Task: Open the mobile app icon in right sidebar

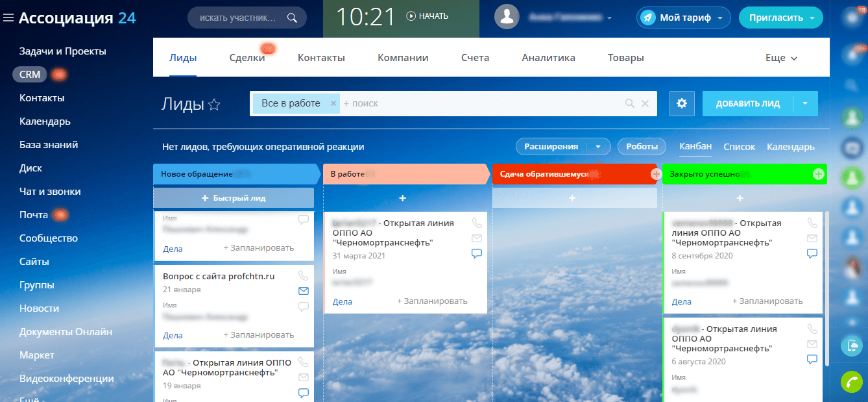Action: [851, 345]
